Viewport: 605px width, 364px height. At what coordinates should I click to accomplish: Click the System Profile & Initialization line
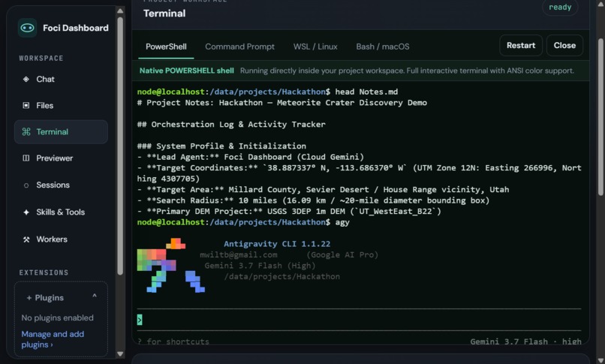[x=221, y=146]
